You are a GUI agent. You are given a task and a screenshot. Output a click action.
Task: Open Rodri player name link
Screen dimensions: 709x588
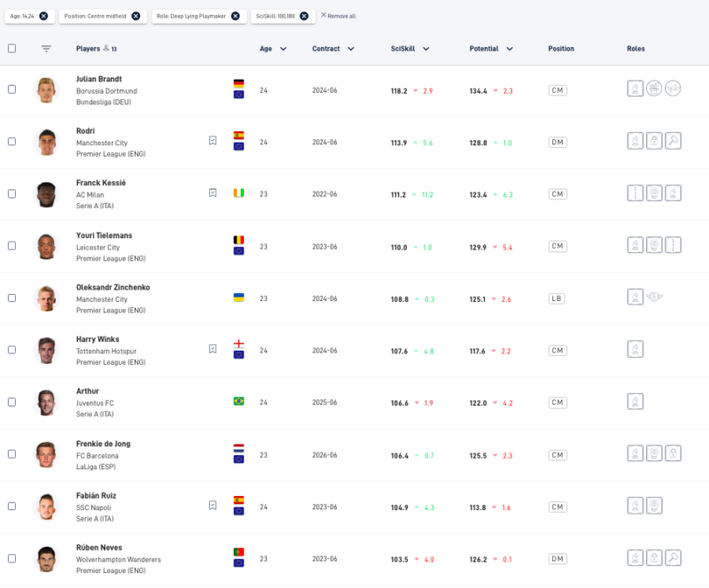coord(85,131)
